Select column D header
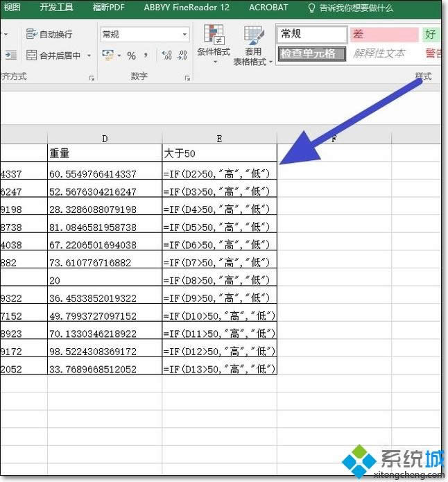 tap(105, 139)
